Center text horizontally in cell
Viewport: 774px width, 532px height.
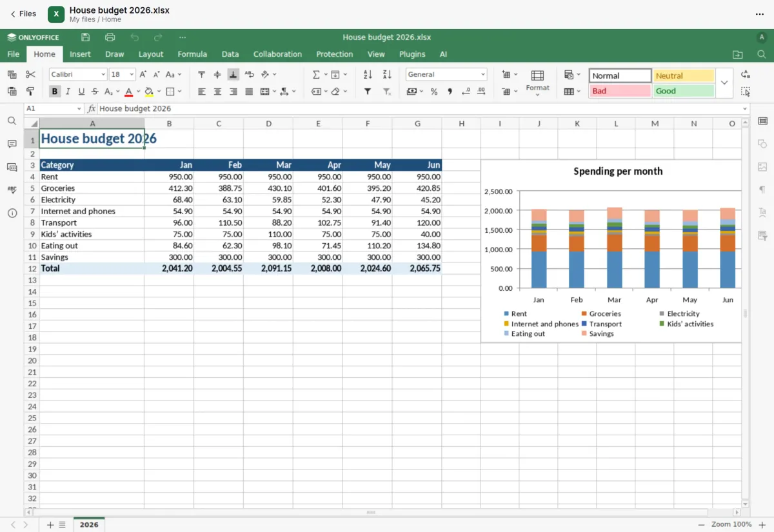pyautogui.click(x=217, y=92)
